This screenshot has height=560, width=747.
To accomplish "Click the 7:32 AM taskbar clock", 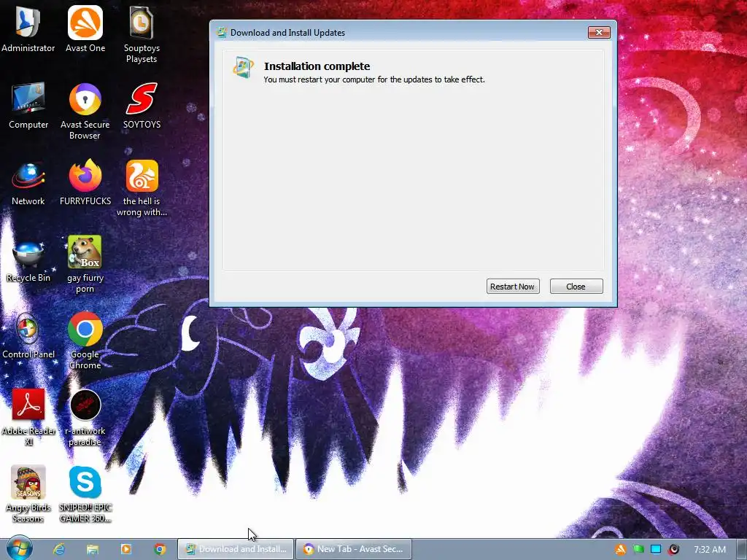I will point(709,550).
